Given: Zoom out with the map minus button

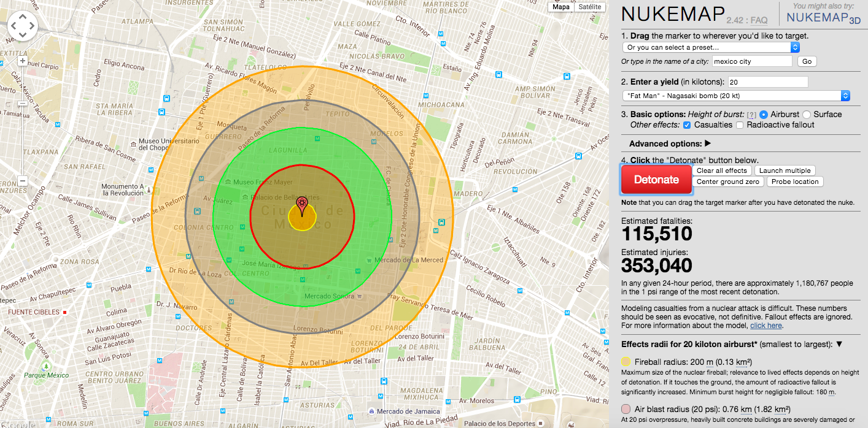Looking at the screenshot, I should point(23,181).
